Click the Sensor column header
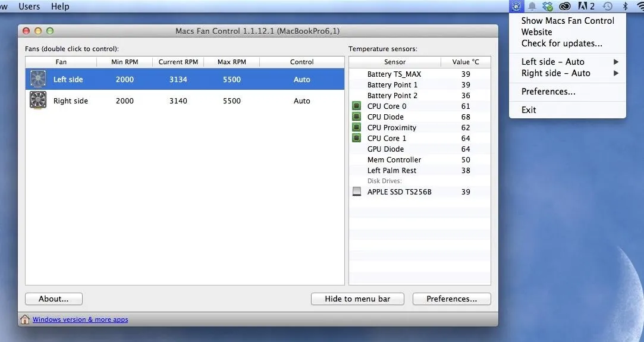The height and width of the screenshot is (342, 644). click(395, 62)
